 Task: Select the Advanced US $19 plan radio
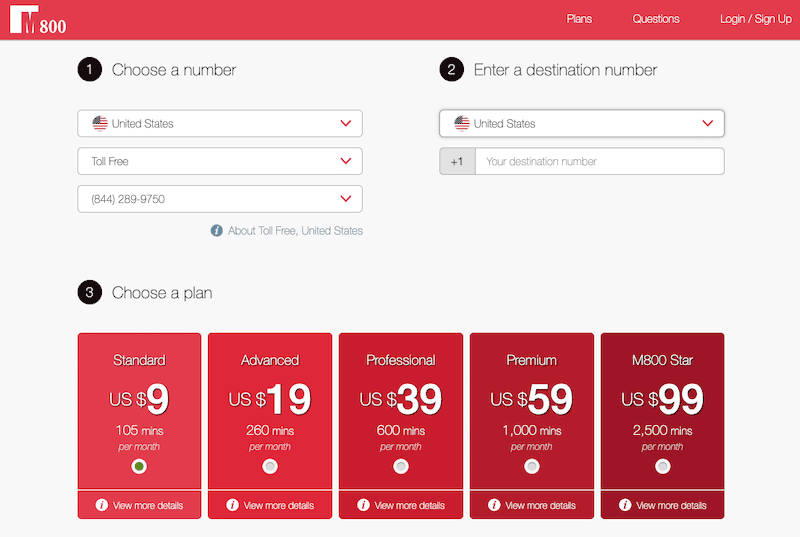(270, 466)
